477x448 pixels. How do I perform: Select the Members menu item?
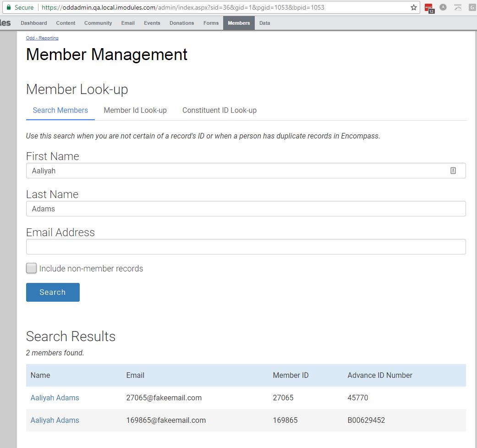(x=239, y=23)
